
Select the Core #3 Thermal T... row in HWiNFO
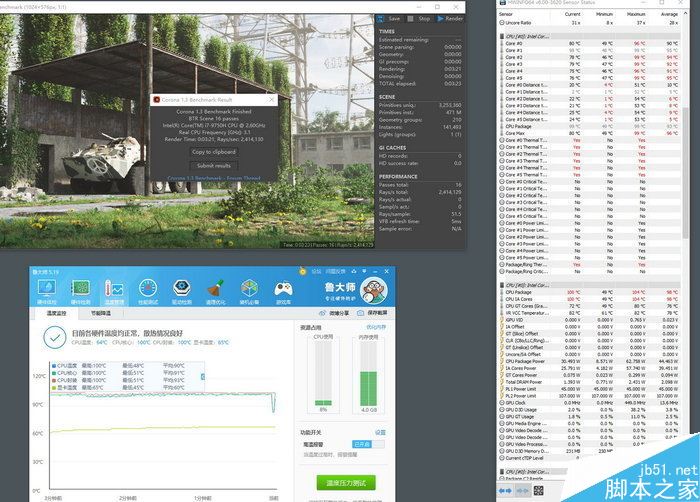click(589, 161)
